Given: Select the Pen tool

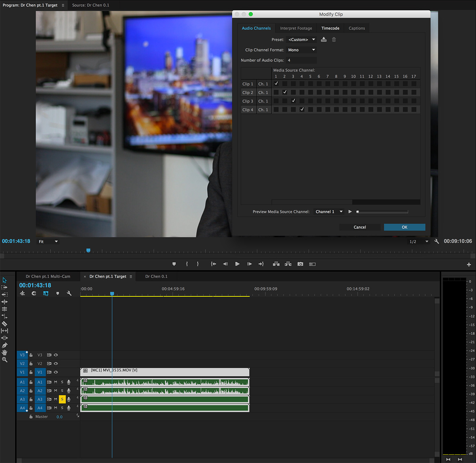Looking at the screenshot, I should click(4, 345).
